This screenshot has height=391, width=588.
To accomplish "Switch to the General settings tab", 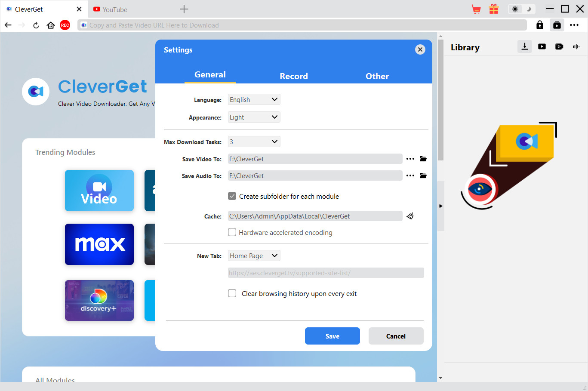I will (210, 75).
